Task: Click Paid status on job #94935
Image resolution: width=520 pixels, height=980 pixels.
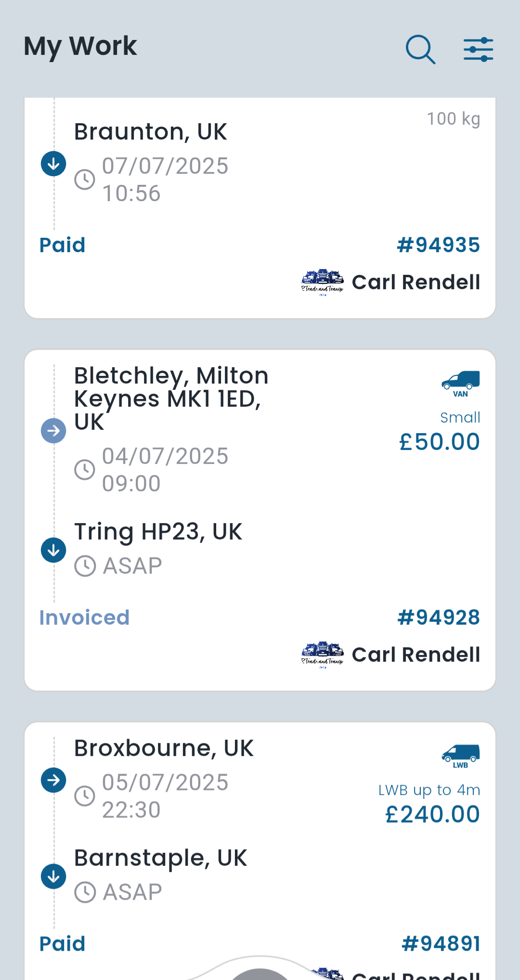Action: click(x=62, y=245)
